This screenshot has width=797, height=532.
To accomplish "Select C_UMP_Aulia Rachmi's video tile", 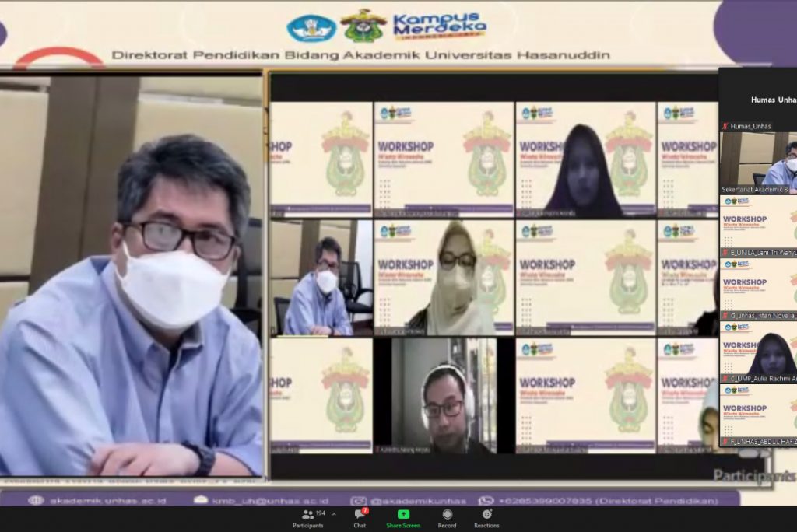I will pyautogui.click(x=760, y=350).
